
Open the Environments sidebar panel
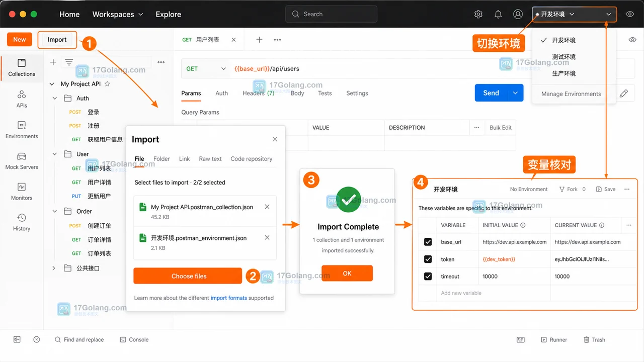point(22,130)
